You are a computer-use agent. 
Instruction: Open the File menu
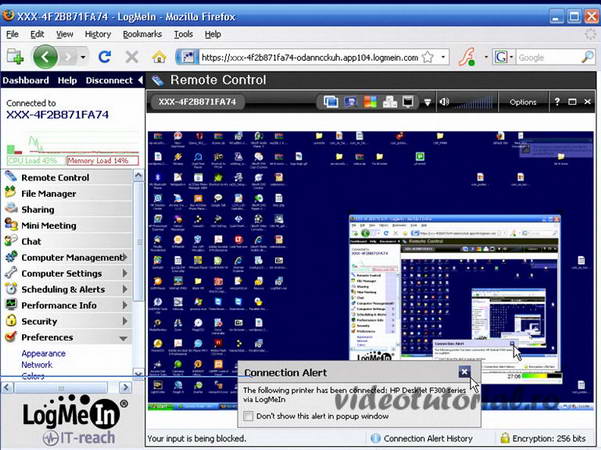click(x=12, y=34)
